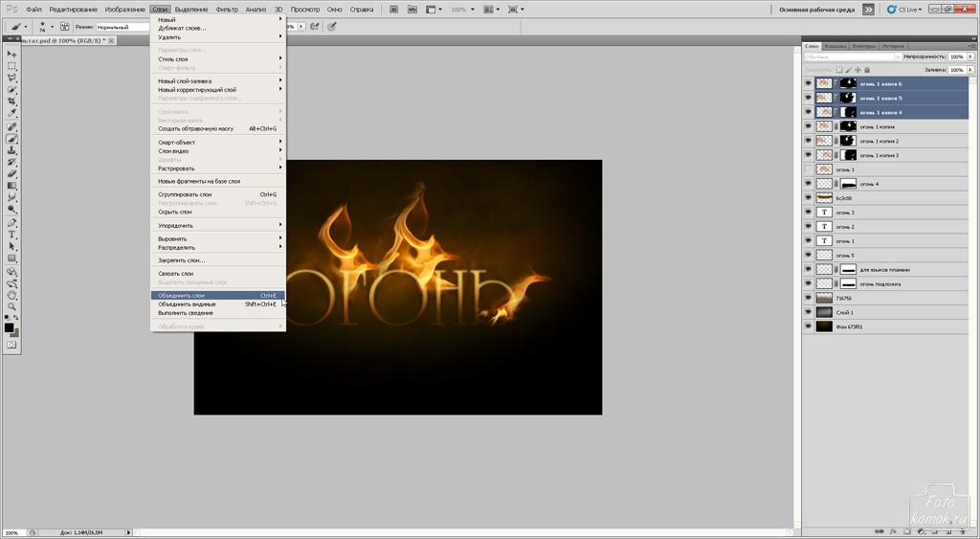Screen dimensions: 980x539
Task: Select the Healing Brush tool
Action: 11,127
